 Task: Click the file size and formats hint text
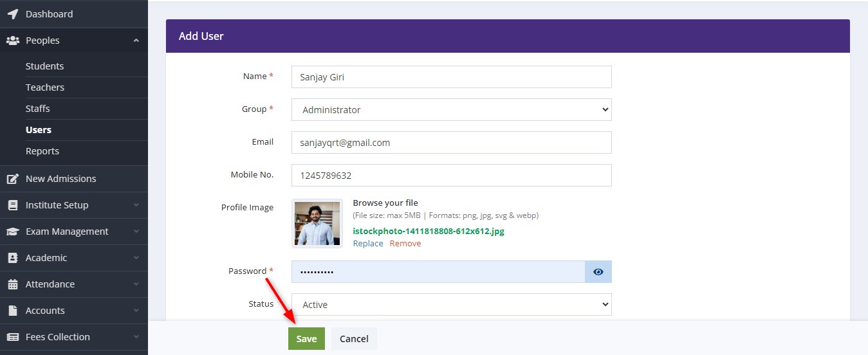[x=446, y=215]
